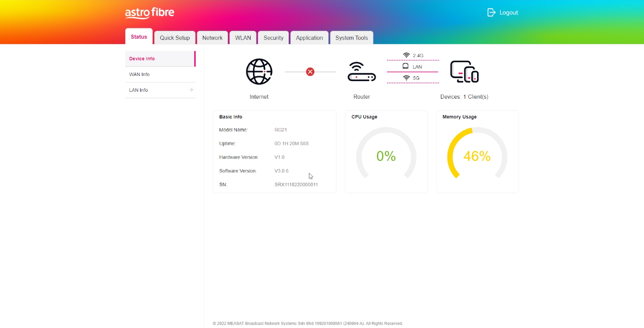Click the Memory Usage 46% gauge
Image resolution: width=644 pixels, height=328 pixels.
[477, 156]
